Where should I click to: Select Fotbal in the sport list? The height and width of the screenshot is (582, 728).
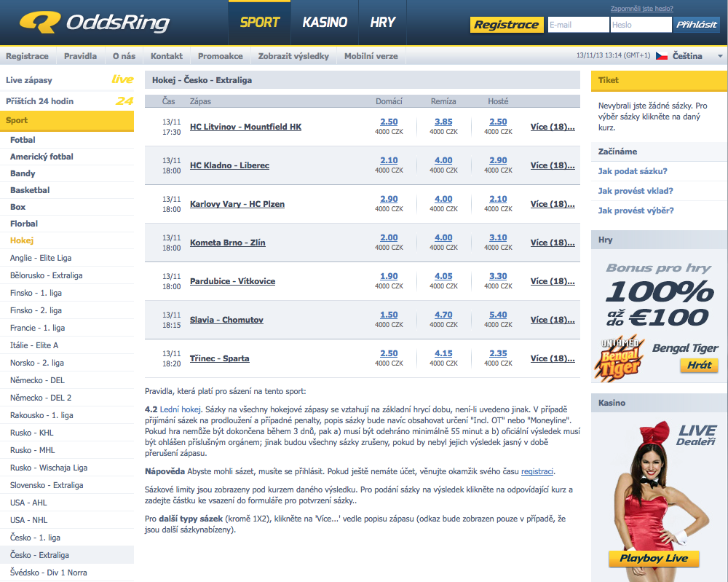[x=23, y=140]
